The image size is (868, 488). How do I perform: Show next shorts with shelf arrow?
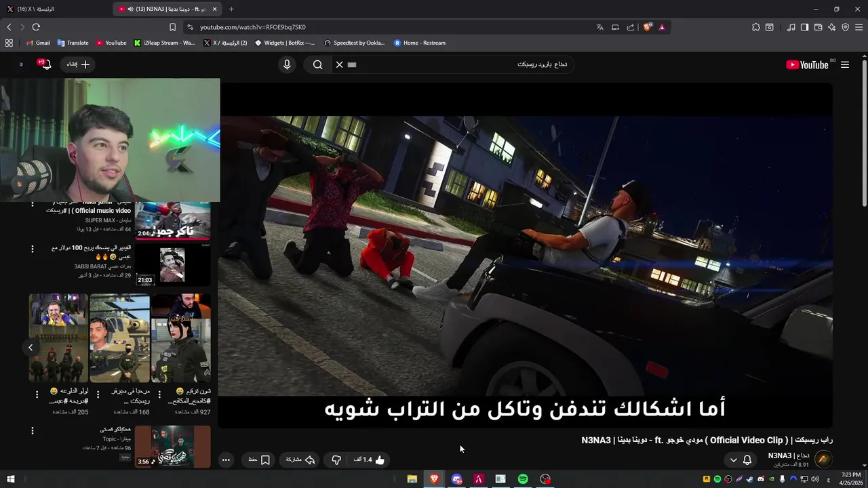coord(30,347)
